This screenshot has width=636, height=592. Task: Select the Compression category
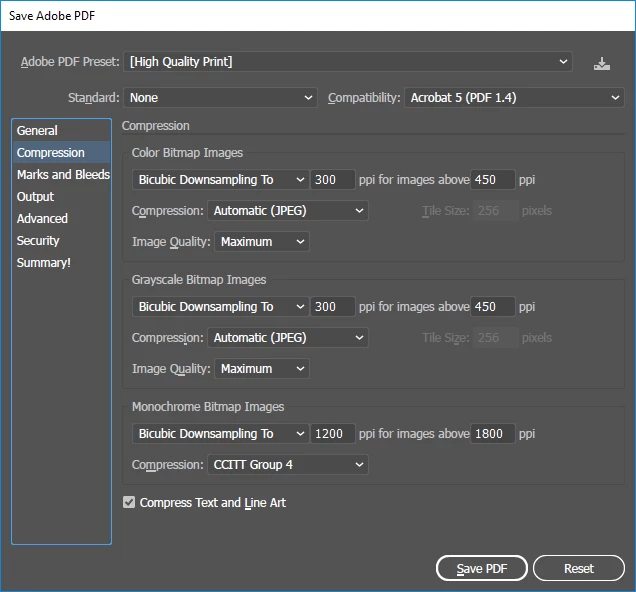click(61, 152)
